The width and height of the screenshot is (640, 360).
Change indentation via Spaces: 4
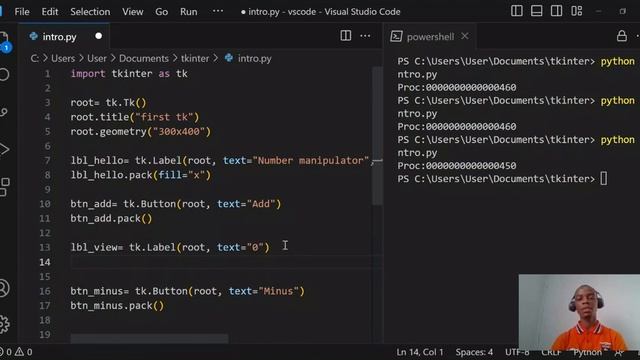click(x=474, y=352)
